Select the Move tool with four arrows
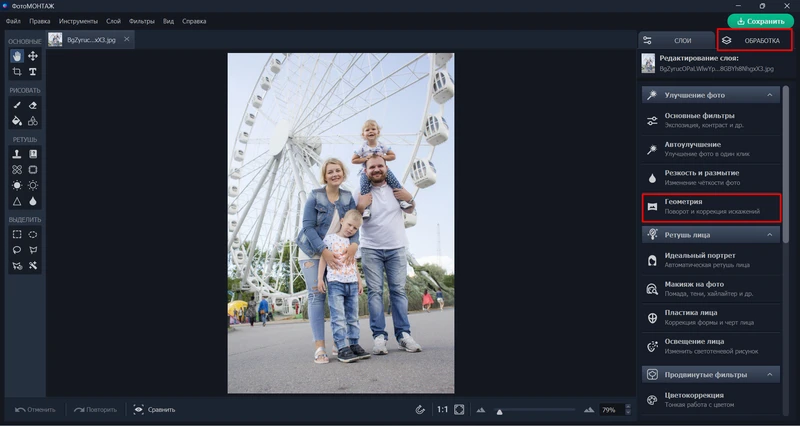800x426 pixels. tap(33, 56)
